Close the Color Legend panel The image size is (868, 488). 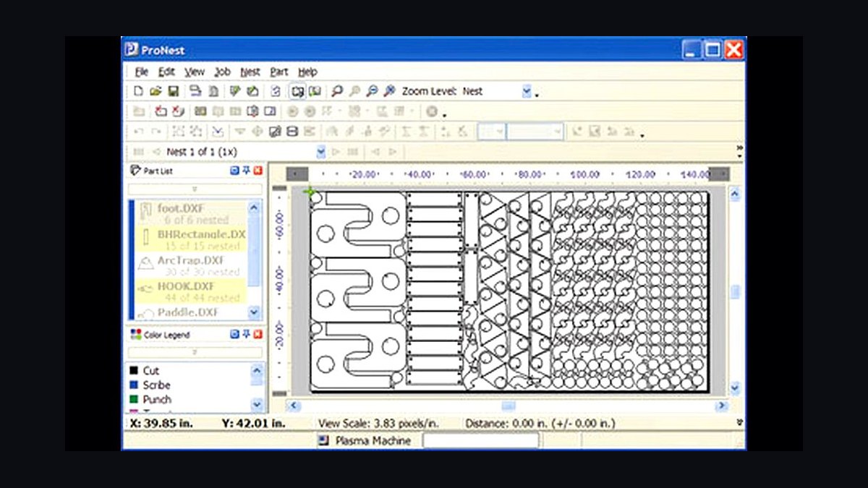point(258,335)
